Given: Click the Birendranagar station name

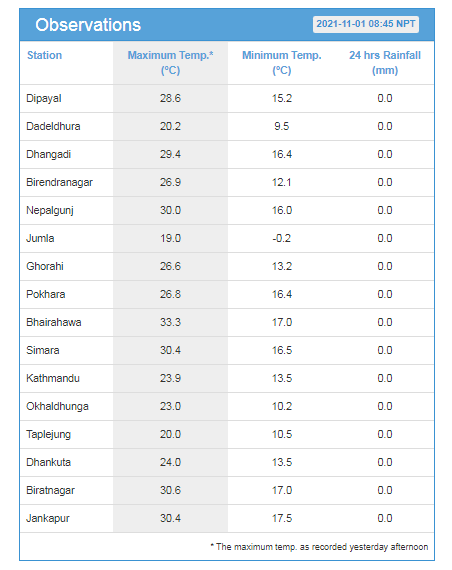Looking at the screenshot, I should click(59, 182).
